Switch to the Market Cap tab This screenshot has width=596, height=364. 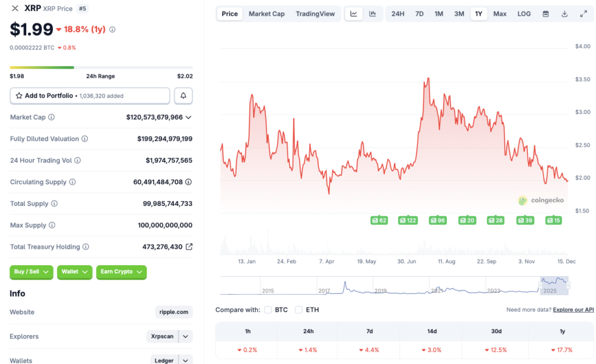click(267, 13)
